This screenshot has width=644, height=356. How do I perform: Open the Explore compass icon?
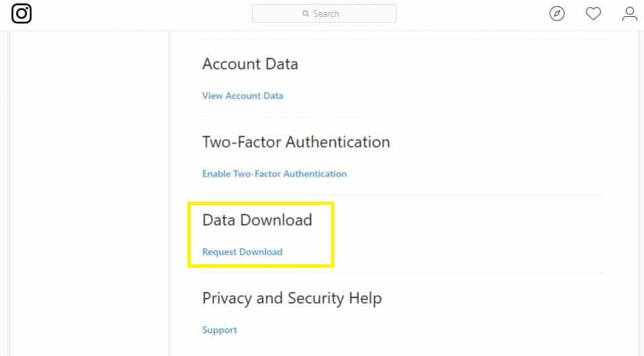click(x=557, y=13)
